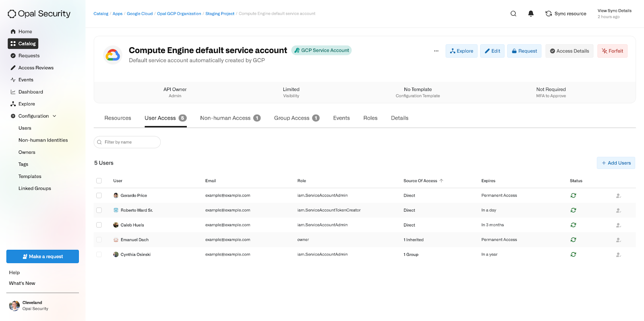Viewport: 644px width, 321px height.
Task: Open Templates under Configuration
Action: coord(30,176)
